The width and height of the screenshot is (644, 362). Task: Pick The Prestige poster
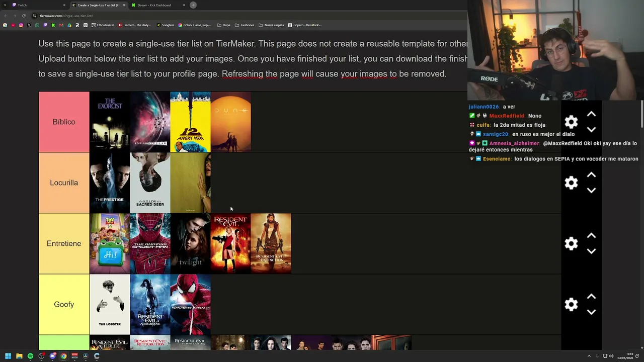click(110, 183)
